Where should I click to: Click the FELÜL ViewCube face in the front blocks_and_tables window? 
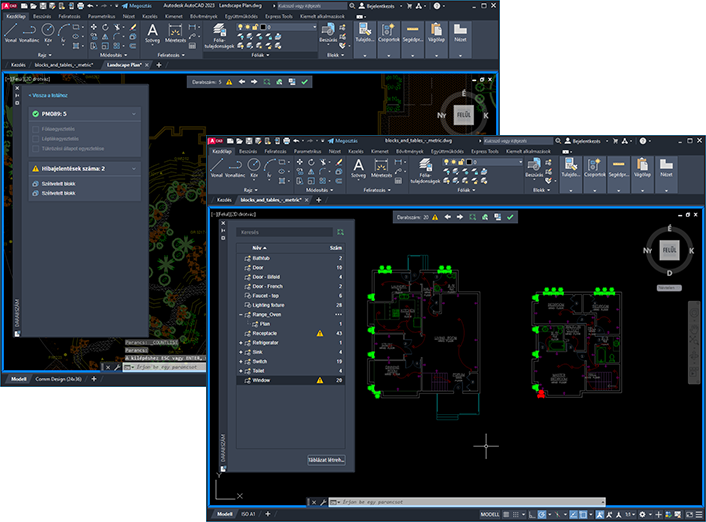669,250
